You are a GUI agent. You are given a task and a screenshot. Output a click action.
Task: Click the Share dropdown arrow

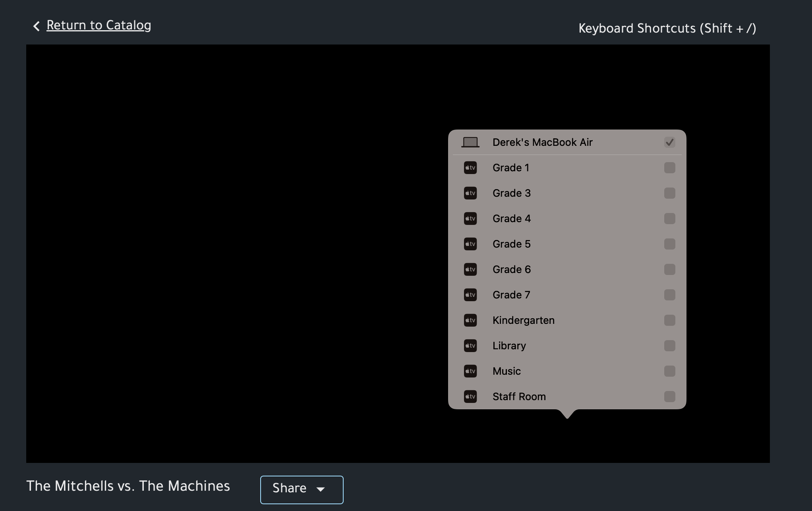click(321, 489)
